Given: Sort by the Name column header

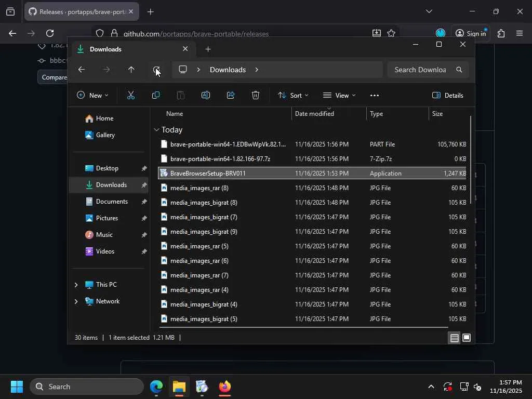Looking at the screenshot, I should tap(175, 114).
